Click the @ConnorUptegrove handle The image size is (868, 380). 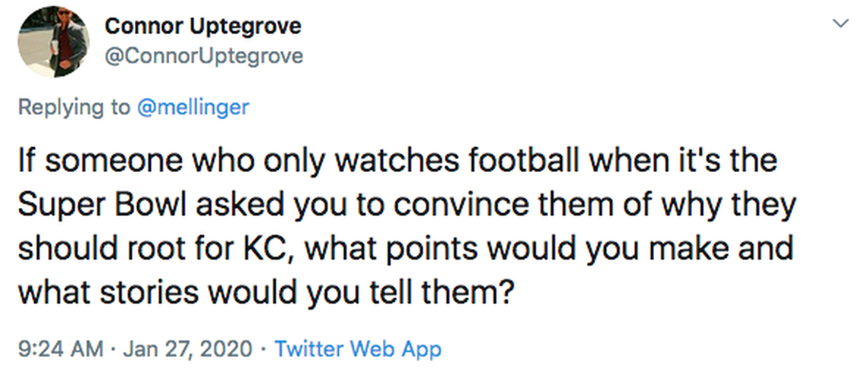(203, 56)
